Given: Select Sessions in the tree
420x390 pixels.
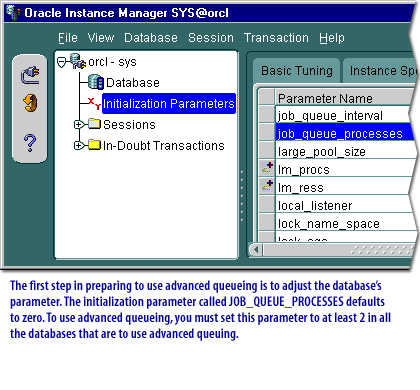Looking at the screenshot, I should (129, 125).
